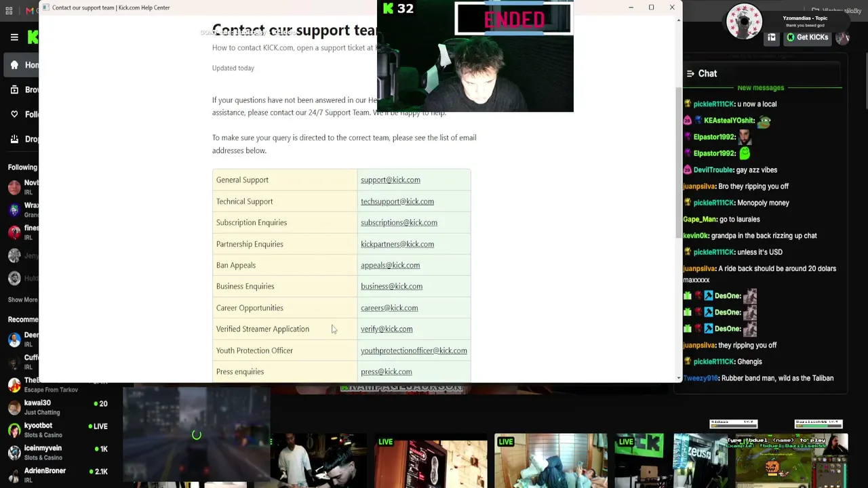Click KEAstealYOshit username in chat
The width and height of the screenshot is (868, 488).
tap(728, 121)
